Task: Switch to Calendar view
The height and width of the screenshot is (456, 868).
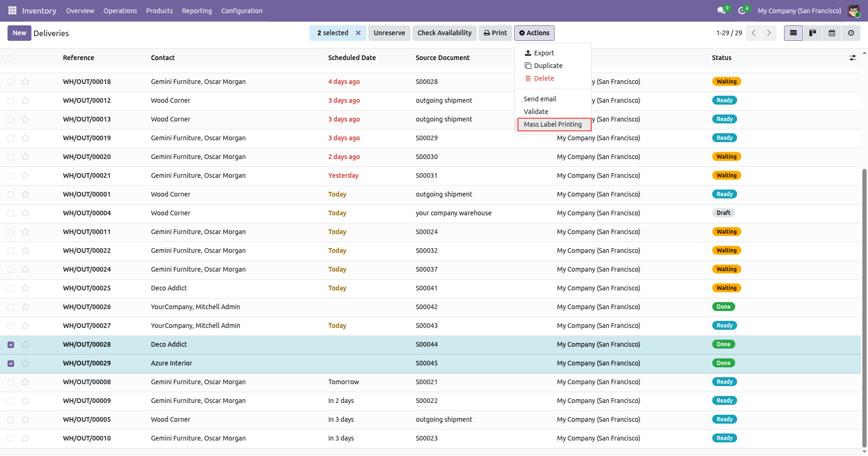Action: click(832, 33)
